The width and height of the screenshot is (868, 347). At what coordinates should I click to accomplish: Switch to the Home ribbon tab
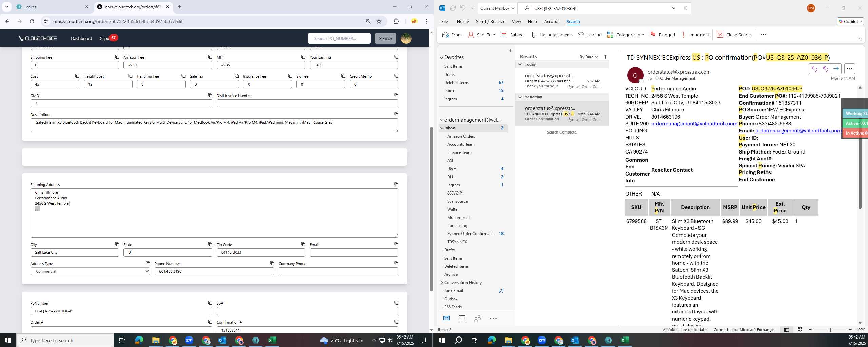click(x=463, y=21)
